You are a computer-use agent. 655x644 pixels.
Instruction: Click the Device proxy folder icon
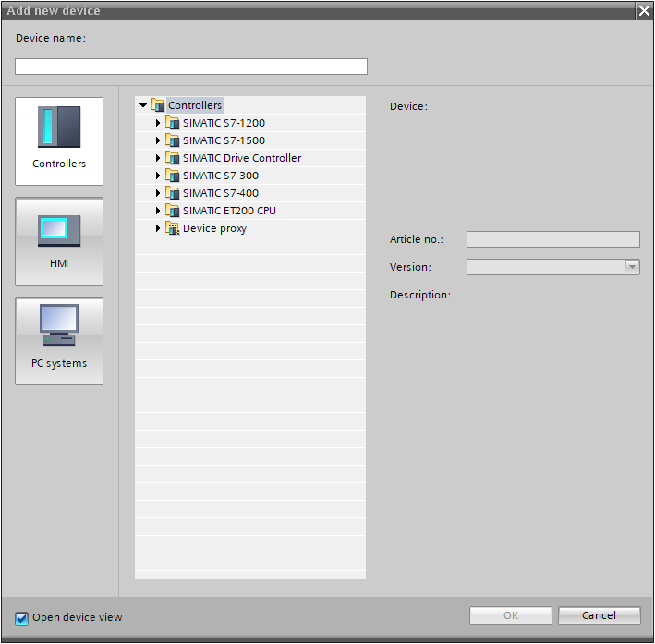click(x=172, y=228)
